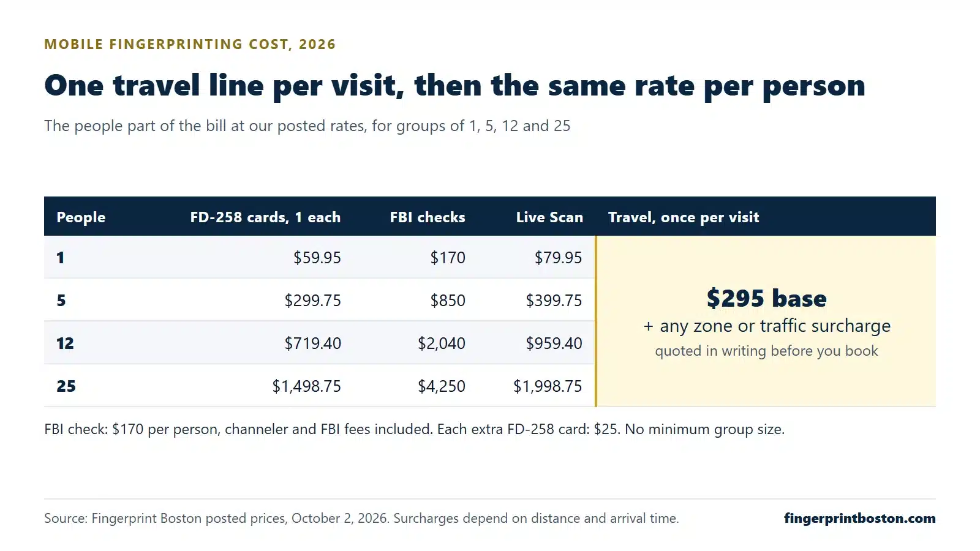
Task: Click the FBI checks column header
Action: click(x=428, y=217)
